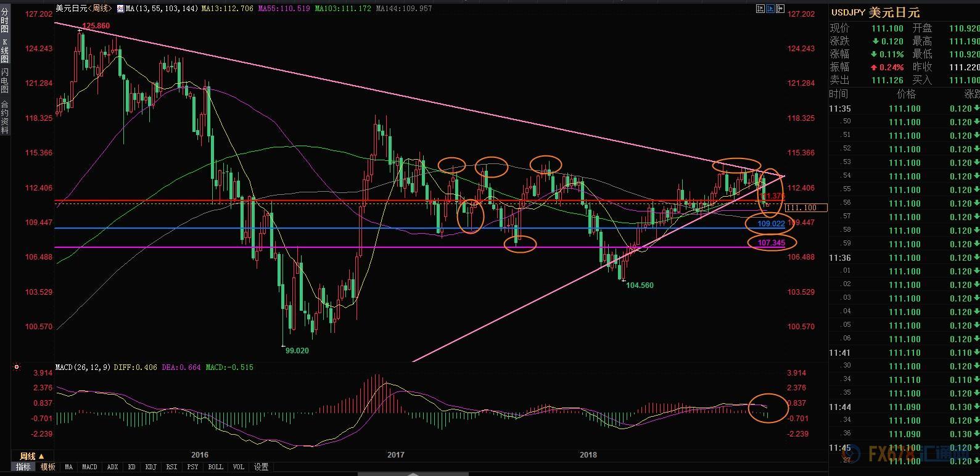Select the RSI indicator
This screenshot has height=476, width=980.
(x=171, y=467)
